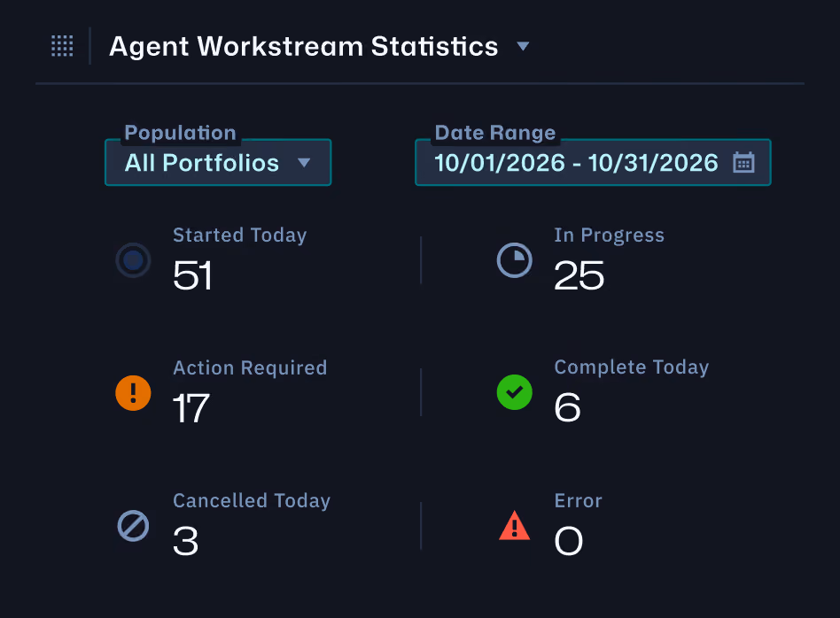Select the Cancelled Today value 3
This screenshot has width=840, height=618.
[186, 541]
